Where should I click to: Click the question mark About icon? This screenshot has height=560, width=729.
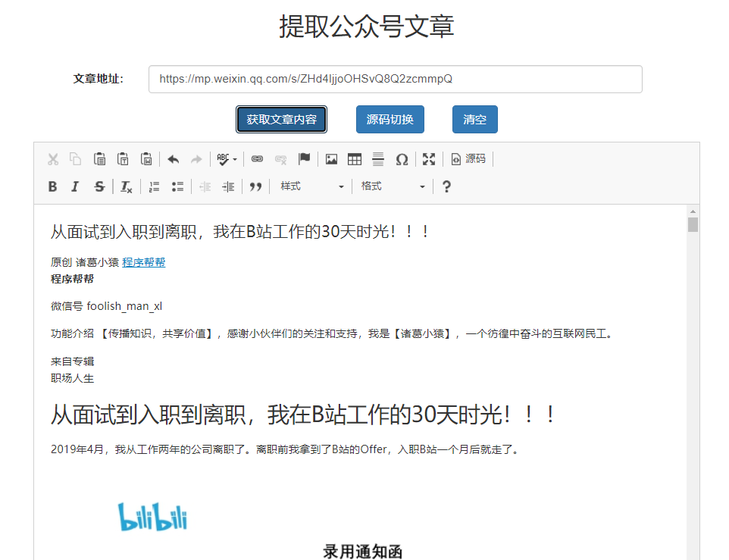point(446,187)
